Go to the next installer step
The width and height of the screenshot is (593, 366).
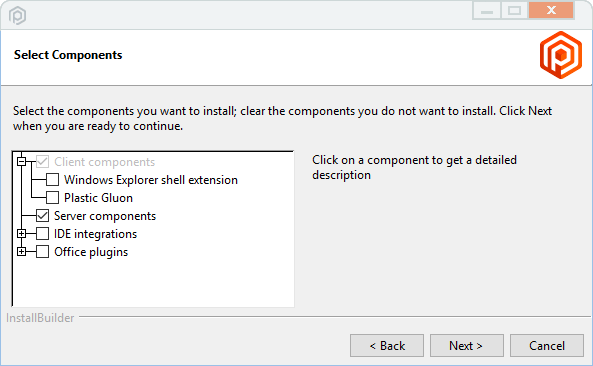[466, 346]
